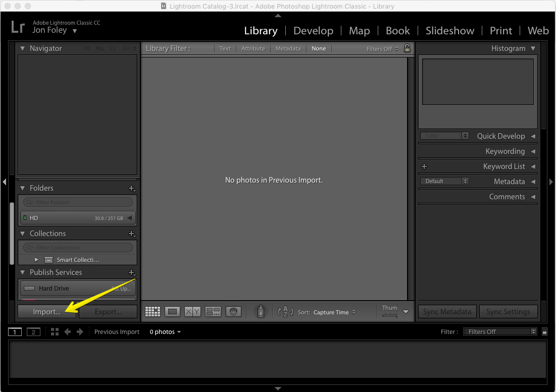Screen dimensions: 556x392
Task: Show main window display 1 icon
Action: pyautogui.click(x=15, y=332)
